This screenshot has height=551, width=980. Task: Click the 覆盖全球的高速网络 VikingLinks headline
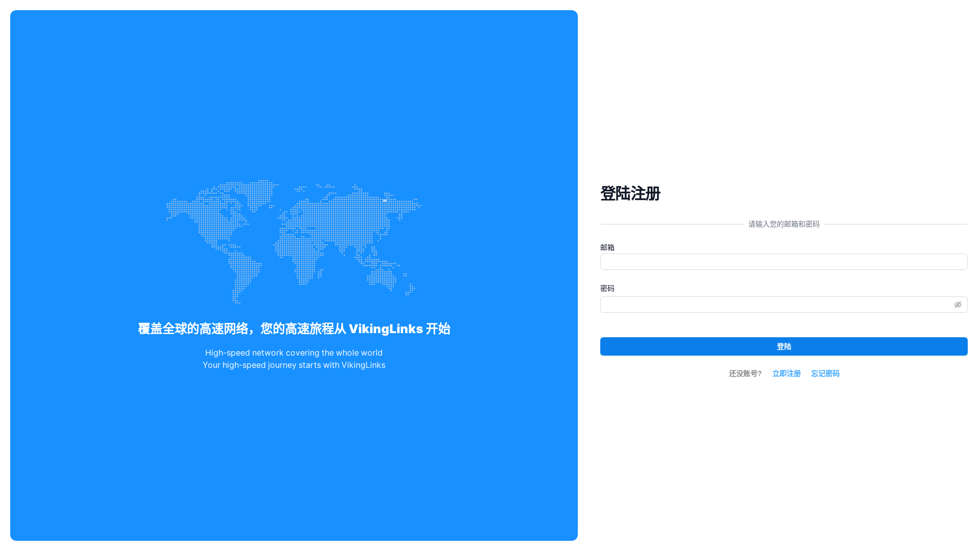click(x=294, y=329)
